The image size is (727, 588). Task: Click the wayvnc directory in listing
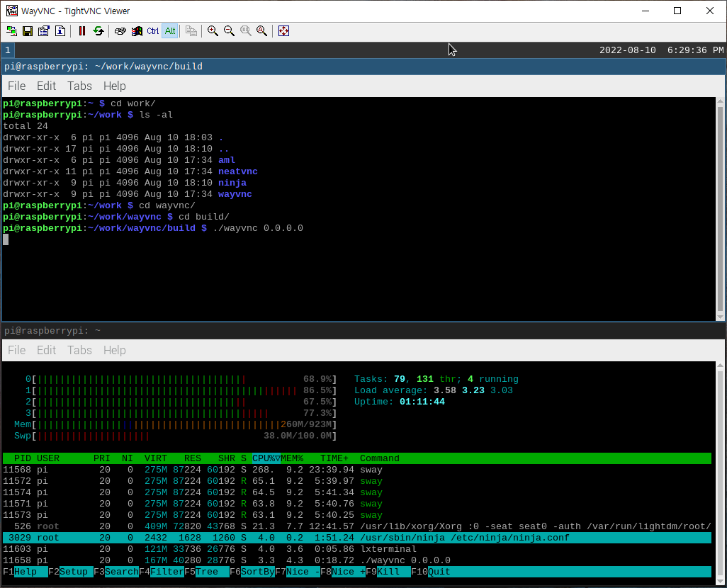(x=235, y=194)
